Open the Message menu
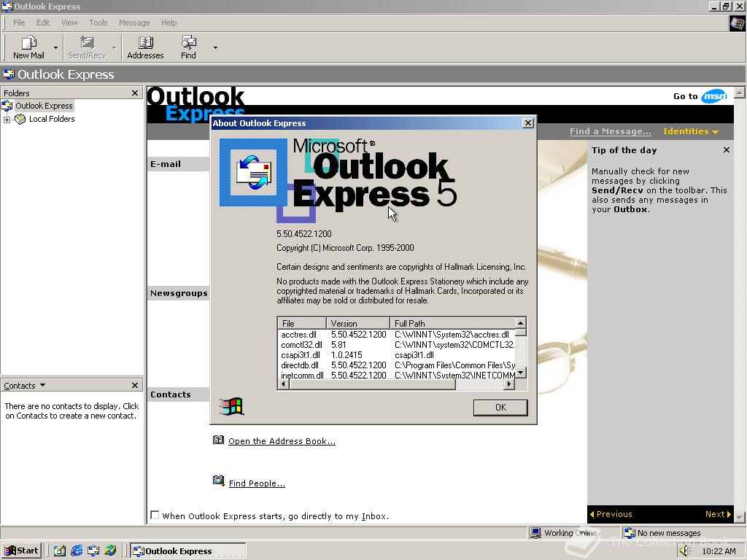Viewport: 747px width, 560px height. [133, 23]
